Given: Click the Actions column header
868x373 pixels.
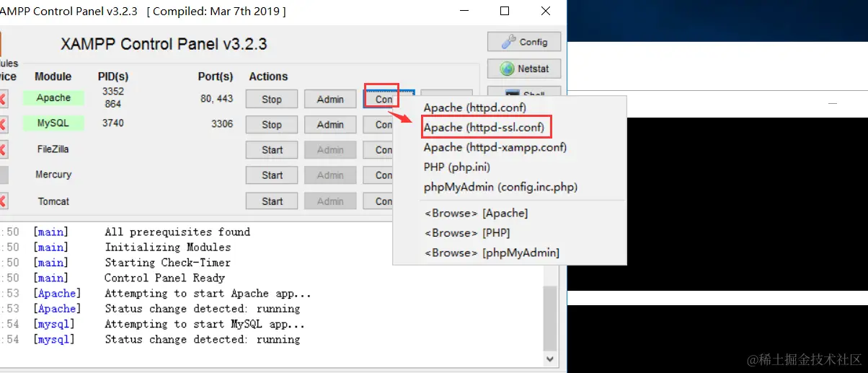Looking at the screenshot, I should point(268,76).
